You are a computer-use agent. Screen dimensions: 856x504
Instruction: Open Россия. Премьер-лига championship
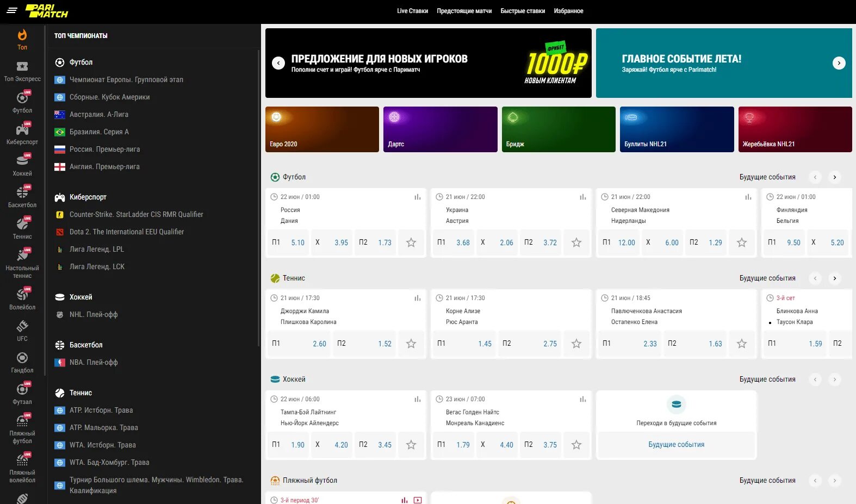[x=104, y=149]
